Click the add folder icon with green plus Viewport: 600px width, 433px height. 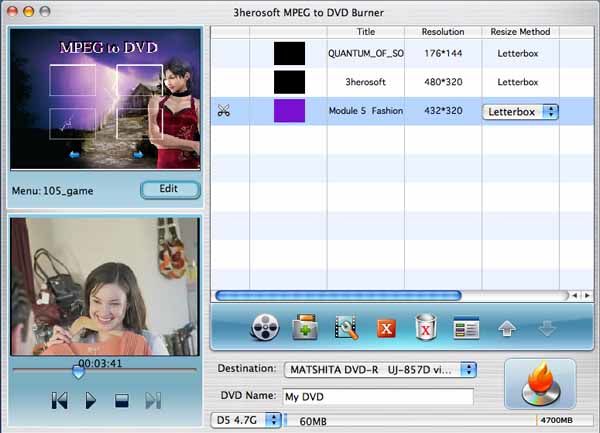pyautogui.click(x=305, y=327)
